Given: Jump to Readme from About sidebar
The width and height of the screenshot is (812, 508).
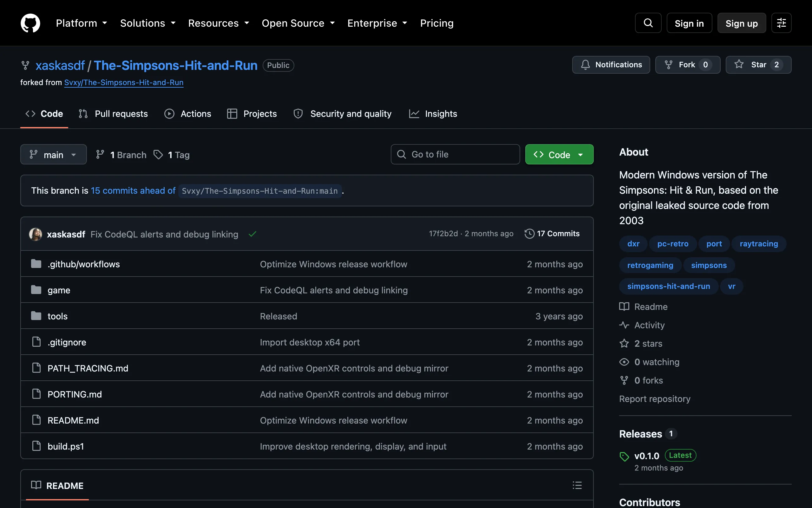Looking at the screenshot, I should pos(644,307).
